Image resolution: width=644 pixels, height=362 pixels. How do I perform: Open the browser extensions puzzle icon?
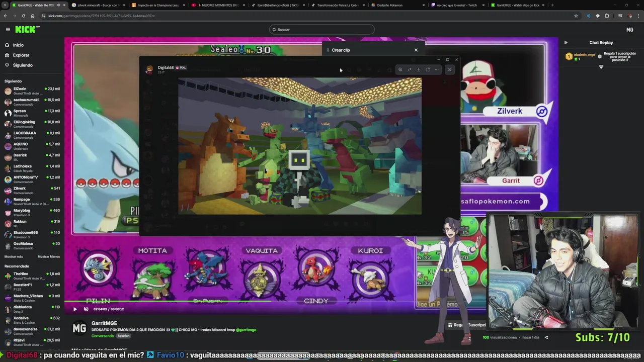(x=607, y=16)
